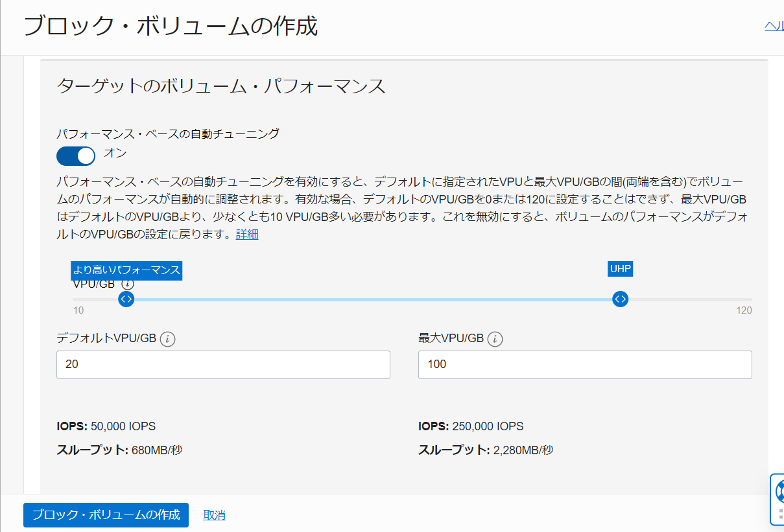The image size is (784, 532).
Task: Focus the デフォルトVPU/GB input field
Action: [x=223, y=365]
